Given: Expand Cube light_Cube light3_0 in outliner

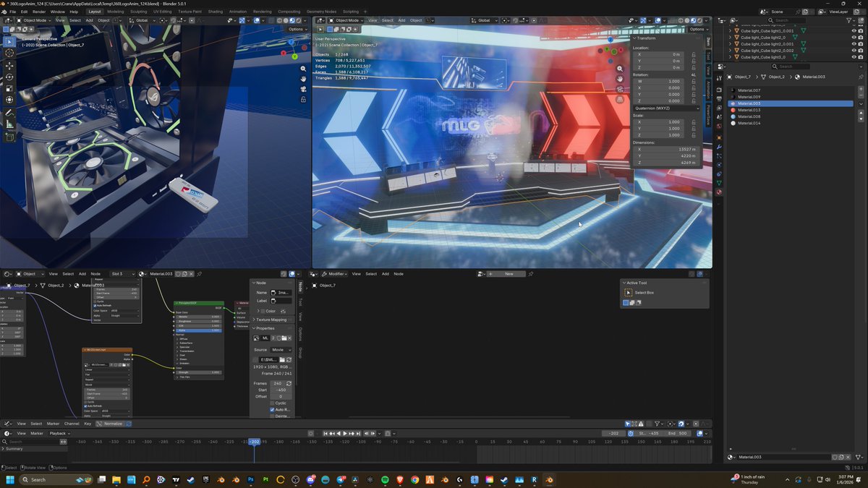Looking at the screenshot, I should point(730,57).
